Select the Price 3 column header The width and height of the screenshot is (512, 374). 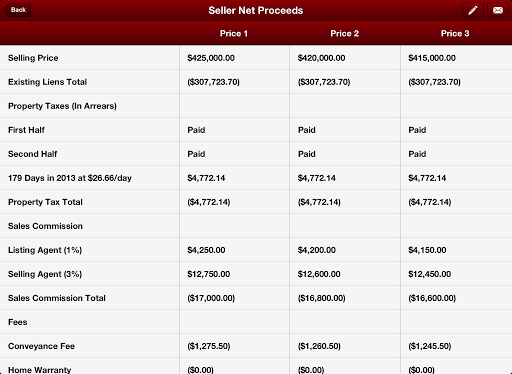click(455, 33)
